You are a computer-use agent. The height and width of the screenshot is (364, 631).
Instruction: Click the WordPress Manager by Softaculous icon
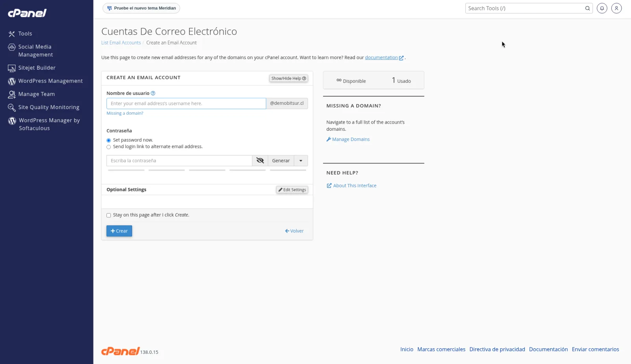point(12,121)
